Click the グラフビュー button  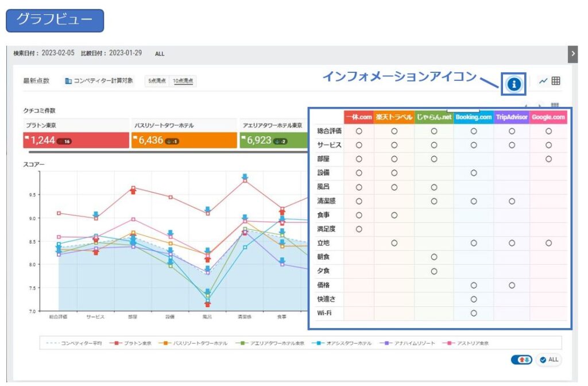pos(55,20)
